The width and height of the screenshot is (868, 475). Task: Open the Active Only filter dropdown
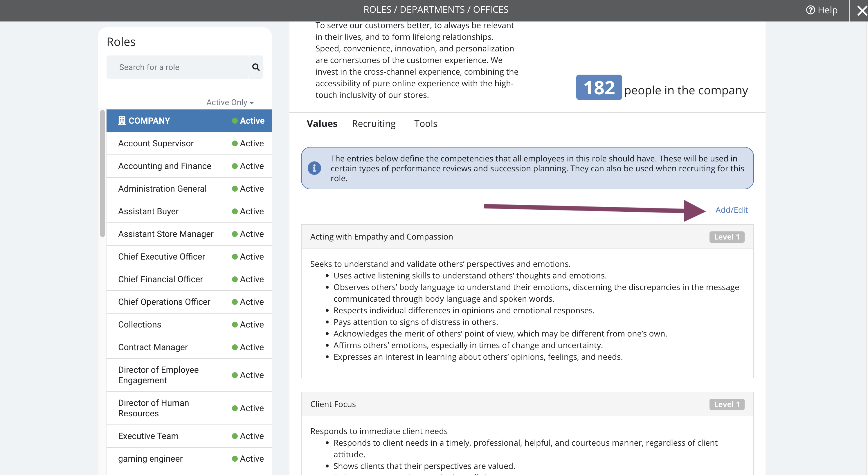pos(230,102)
